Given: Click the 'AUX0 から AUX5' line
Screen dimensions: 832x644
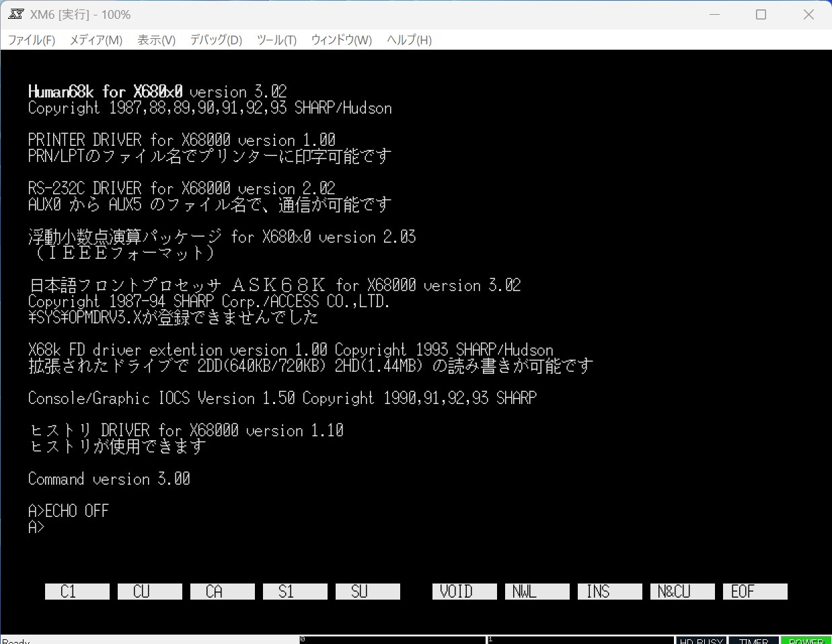Looking at the screenshot, I should (x=210, y=204).
